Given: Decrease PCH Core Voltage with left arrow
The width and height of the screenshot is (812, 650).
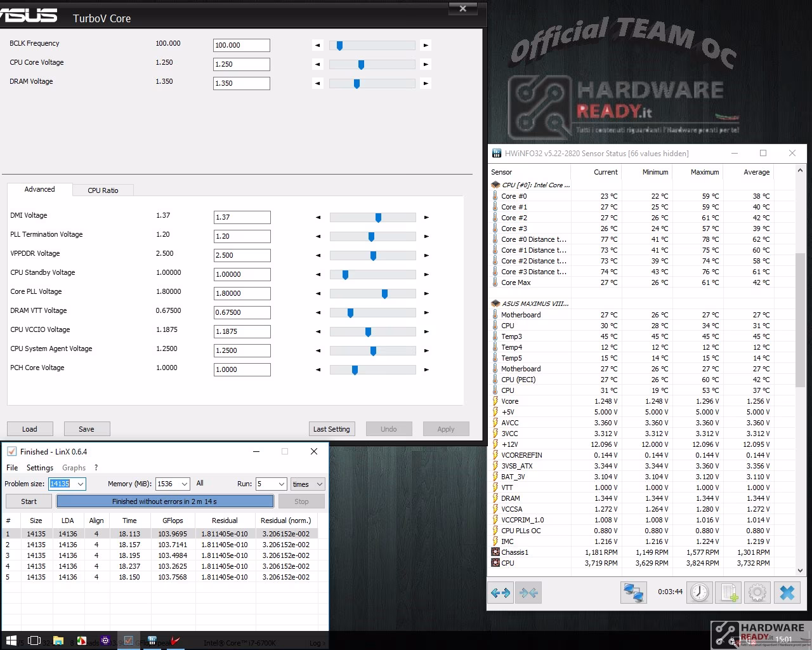Looking at the screenshot, I should (318, 369).
